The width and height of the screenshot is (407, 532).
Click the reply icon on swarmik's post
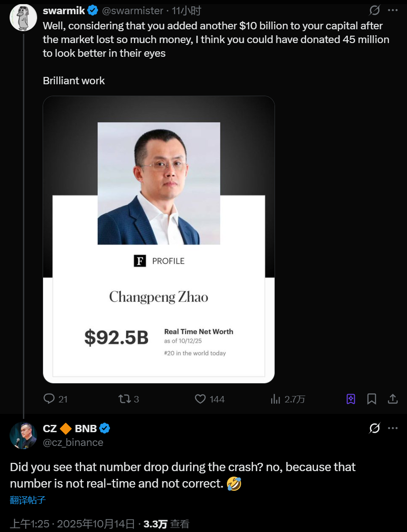(49, 399)
